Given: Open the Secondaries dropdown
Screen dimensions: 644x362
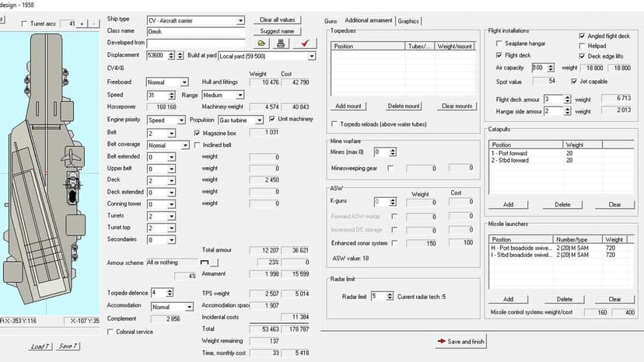Looking at the screenshot, I should click(x=172, y=240).
